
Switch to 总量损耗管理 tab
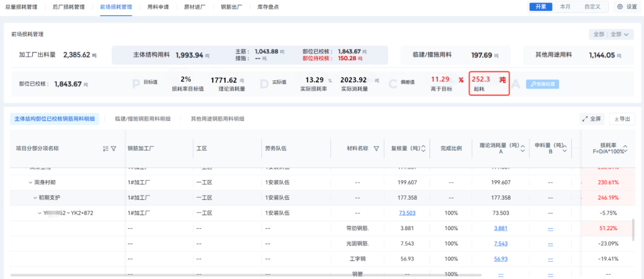[21, 7]
